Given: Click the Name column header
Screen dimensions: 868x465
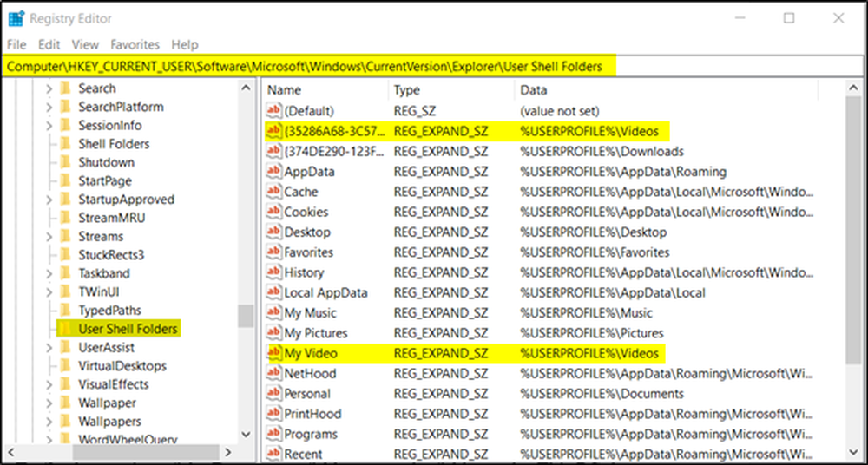Looking at the screenshot, I should point(285,90).
